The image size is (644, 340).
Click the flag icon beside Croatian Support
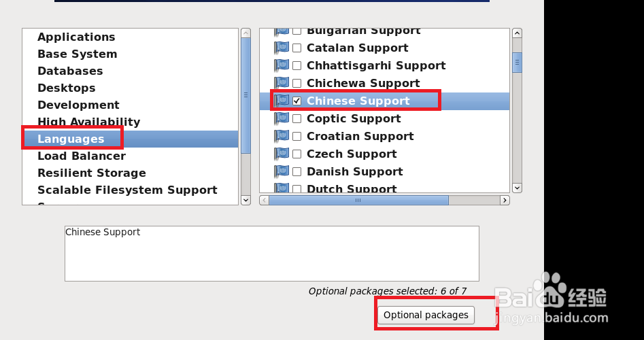pyautogui.click(x=282, y=136)
